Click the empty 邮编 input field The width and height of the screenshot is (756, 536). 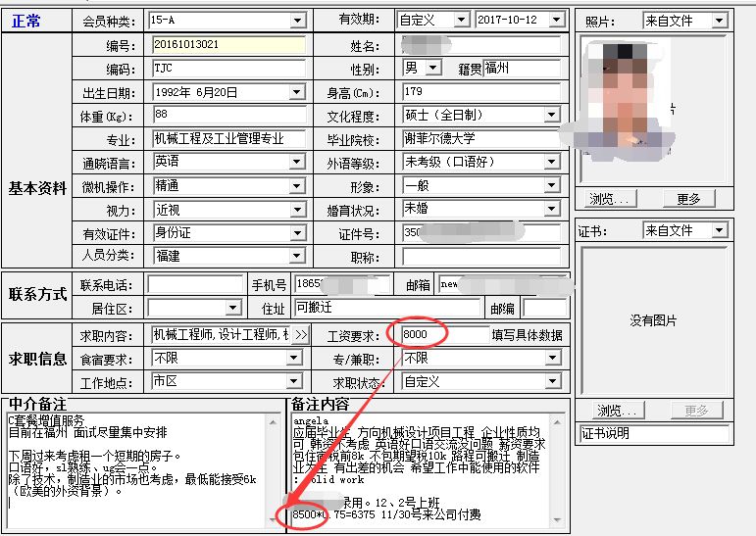tap(545, 308)
